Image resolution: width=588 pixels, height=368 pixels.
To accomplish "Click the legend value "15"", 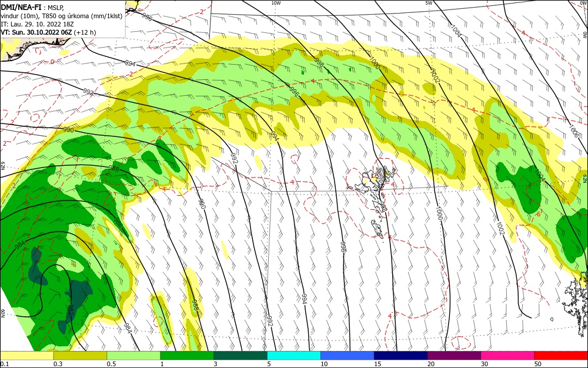I will [x=377, y=364].
